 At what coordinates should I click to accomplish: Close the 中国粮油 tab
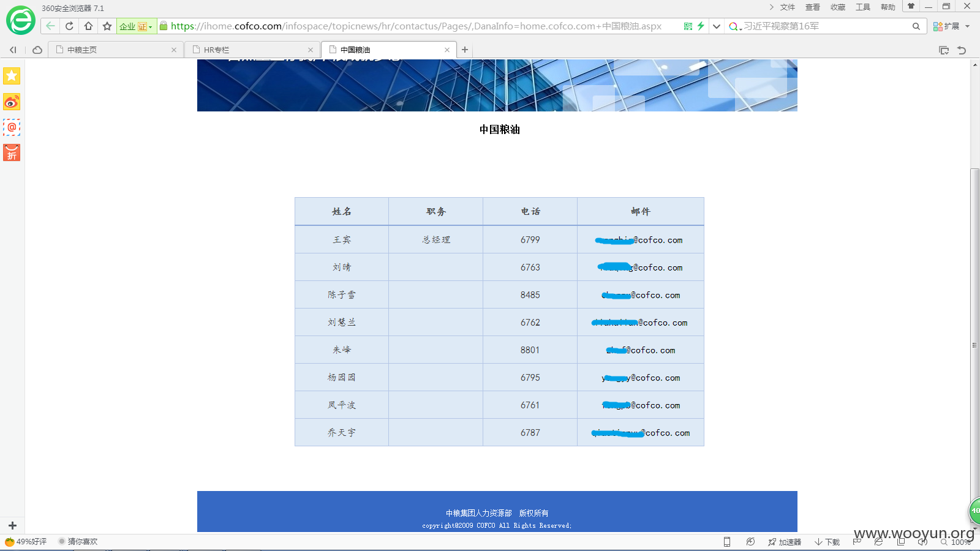(x=447, y=50)
